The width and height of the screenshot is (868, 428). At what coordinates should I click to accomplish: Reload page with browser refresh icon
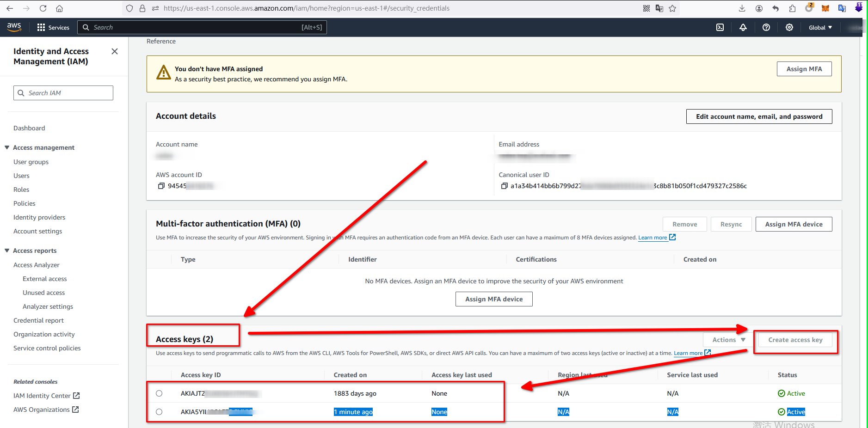[43, 8]
